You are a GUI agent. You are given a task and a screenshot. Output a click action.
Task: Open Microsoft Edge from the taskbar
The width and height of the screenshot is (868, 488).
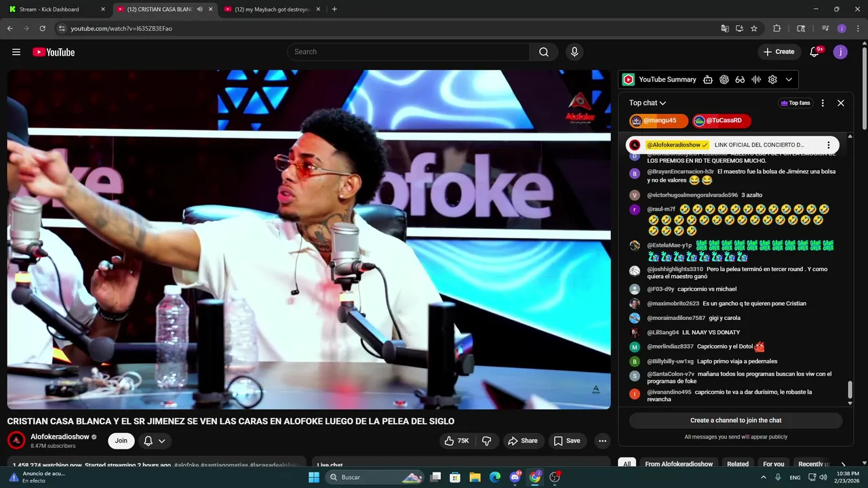495,477
